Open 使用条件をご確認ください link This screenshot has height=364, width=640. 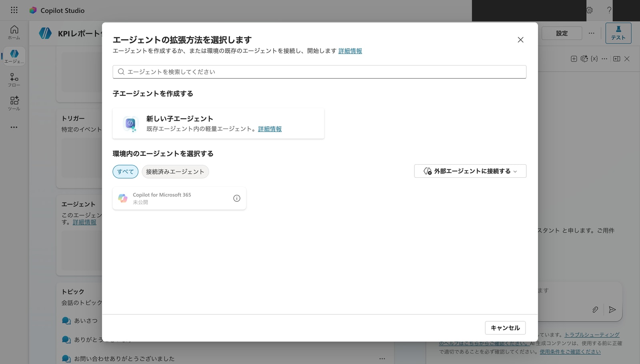pos(570,352)
